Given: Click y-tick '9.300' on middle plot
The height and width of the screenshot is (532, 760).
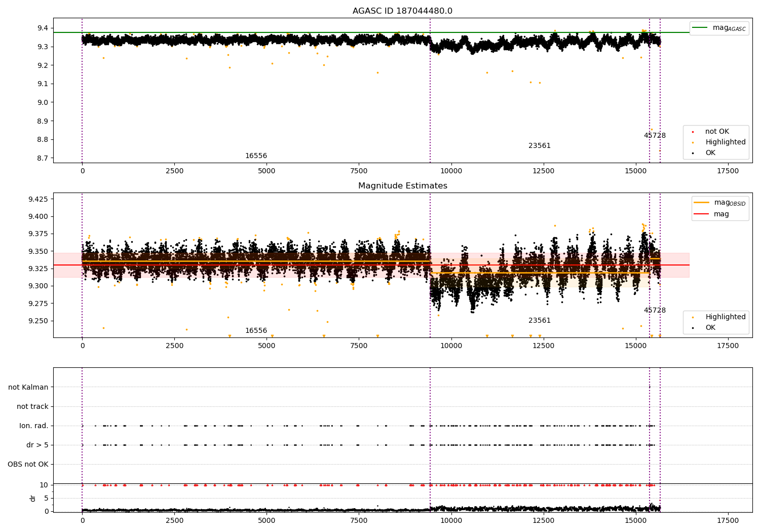Looking at the screenshot, I should (39, 286).
